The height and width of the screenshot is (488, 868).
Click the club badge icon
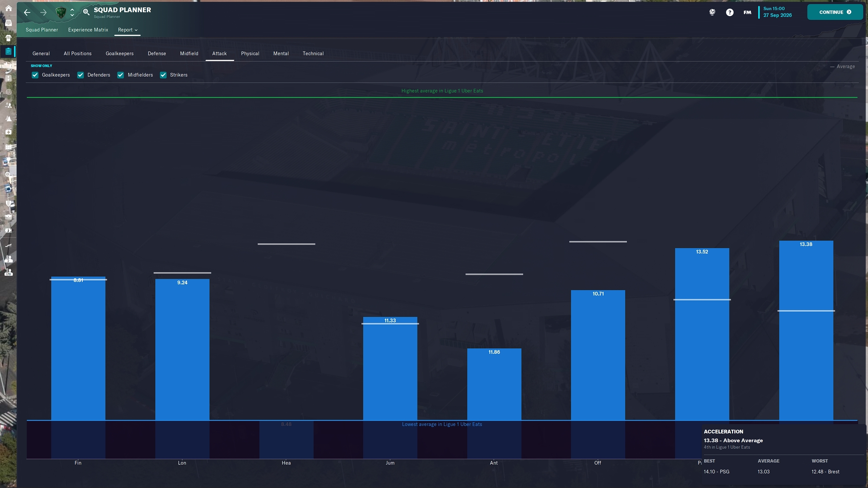tap(61, 13)
